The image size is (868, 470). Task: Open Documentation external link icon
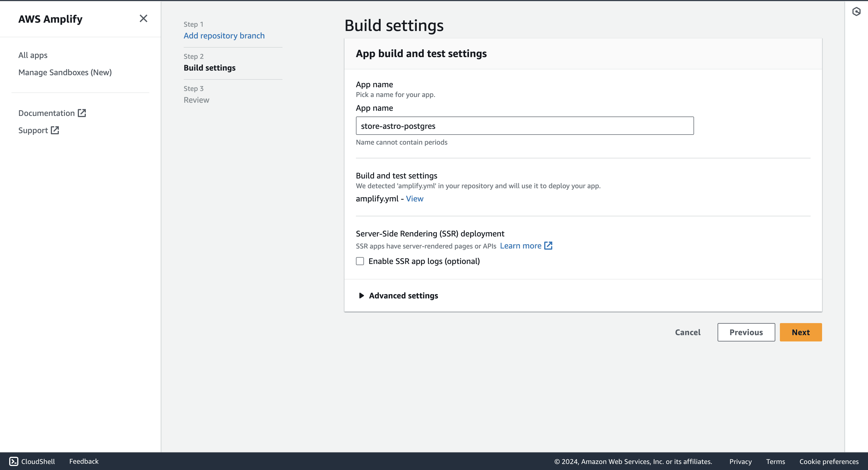pyautogui.click(x=82, y=113)
